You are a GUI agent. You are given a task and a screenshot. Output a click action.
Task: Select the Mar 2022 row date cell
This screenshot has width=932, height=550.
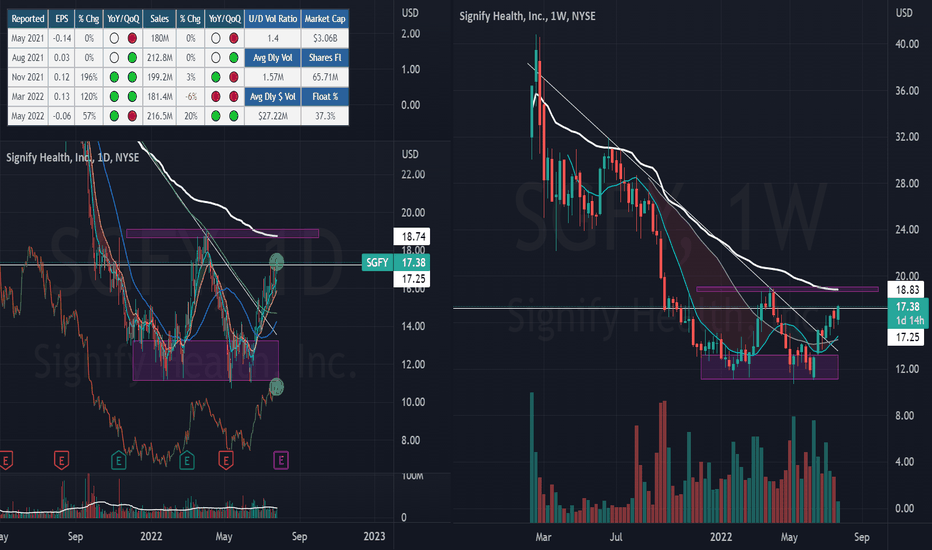click(x=28, y=96)
